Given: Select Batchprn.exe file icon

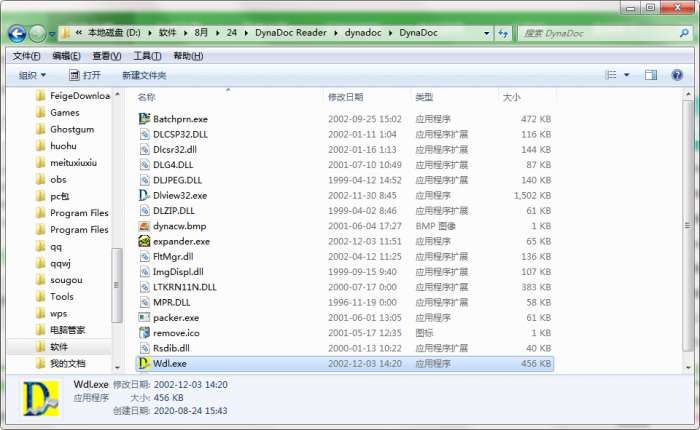Looking at the screenshot, I should pyautogui.click(x=144, y=119).
